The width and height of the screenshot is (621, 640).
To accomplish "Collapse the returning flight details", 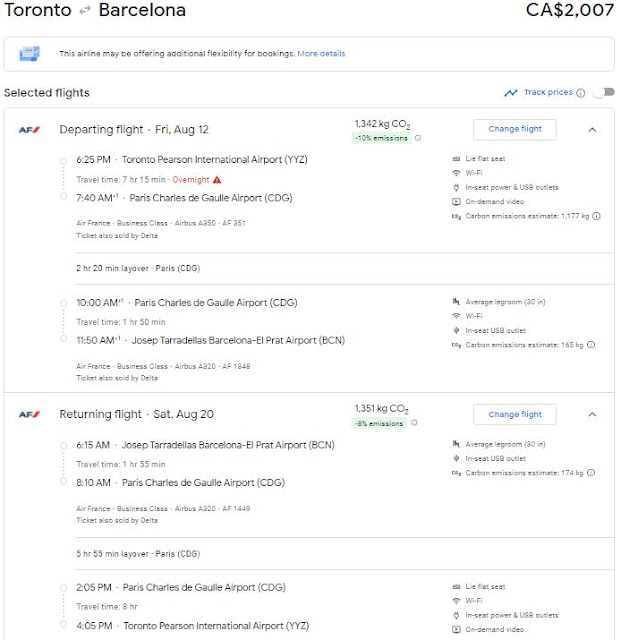I will click(592, 415).
